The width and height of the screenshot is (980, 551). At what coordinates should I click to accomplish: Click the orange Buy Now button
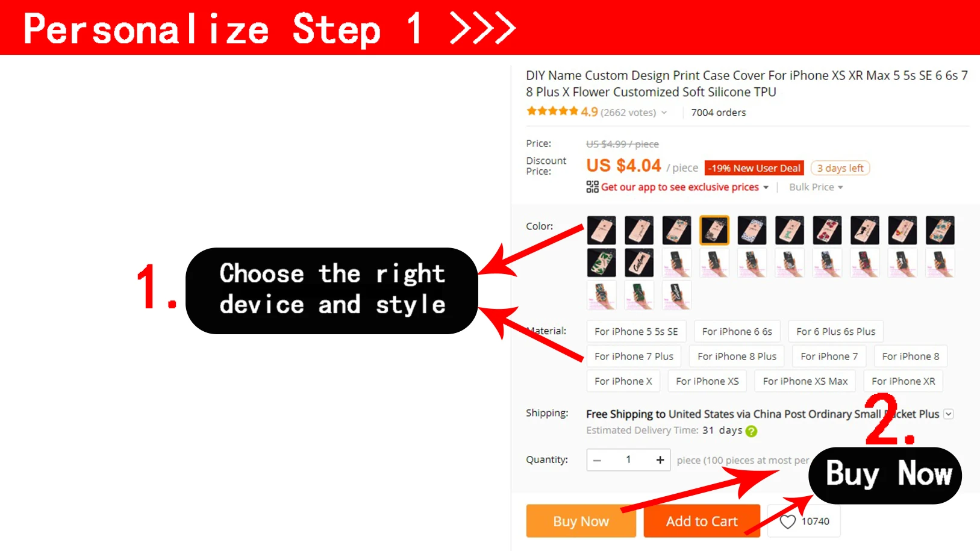[581, 521]
